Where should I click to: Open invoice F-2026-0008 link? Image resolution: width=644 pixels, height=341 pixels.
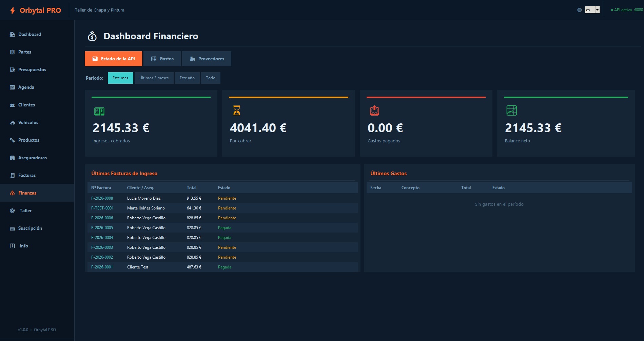pos(102,198)
